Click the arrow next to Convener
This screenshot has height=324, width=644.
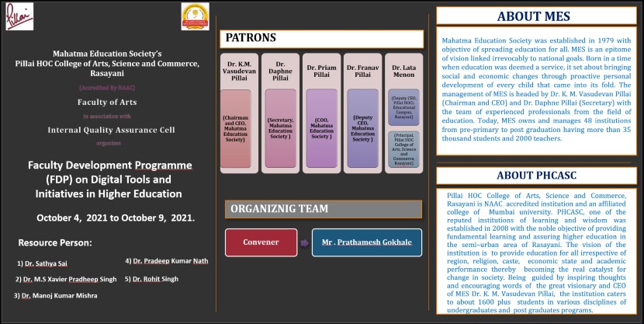[302, 243]
